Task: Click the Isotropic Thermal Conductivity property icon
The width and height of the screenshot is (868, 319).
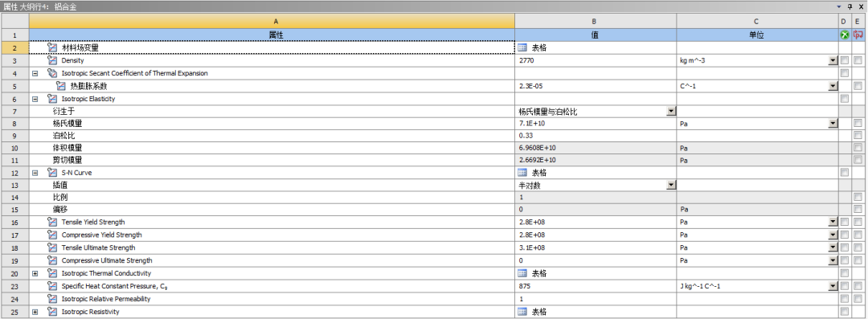Action: click(52, 273)
